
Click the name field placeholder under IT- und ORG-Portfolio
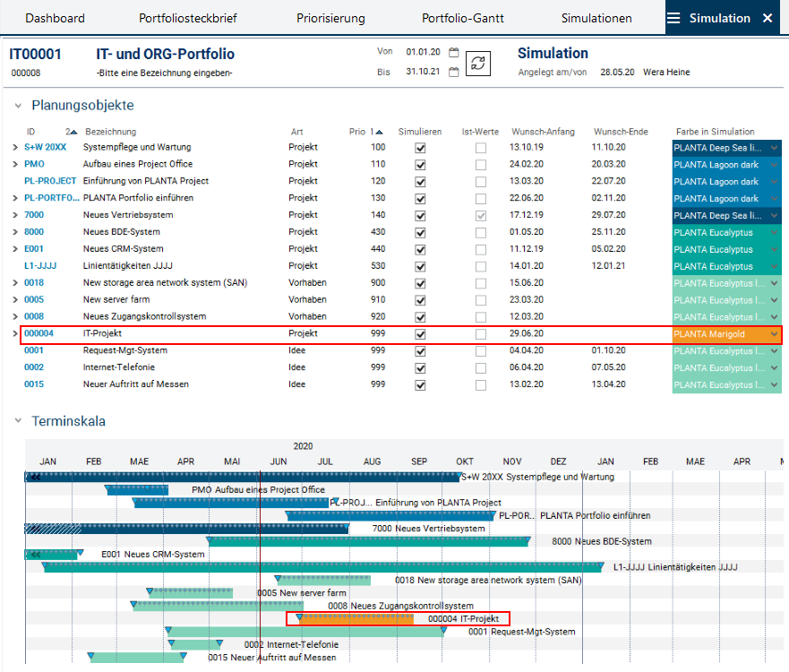click(x=164, y=73)
